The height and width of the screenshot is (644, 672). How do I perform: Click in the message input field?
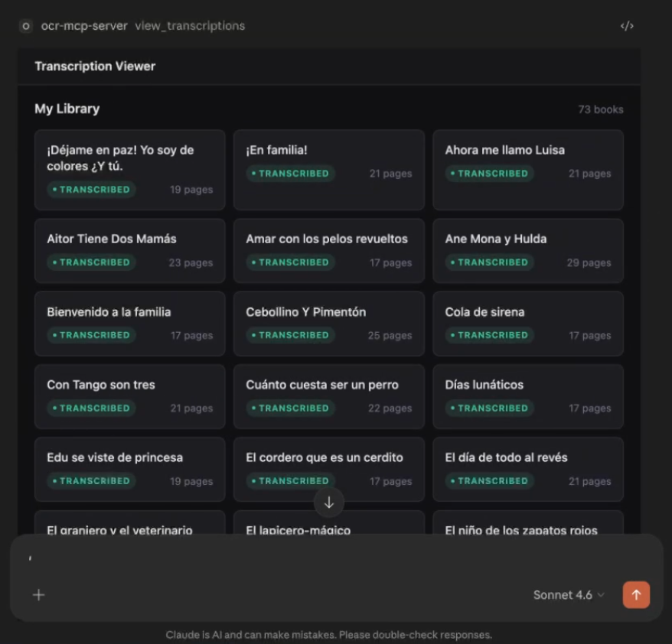(x=337, y=558)
